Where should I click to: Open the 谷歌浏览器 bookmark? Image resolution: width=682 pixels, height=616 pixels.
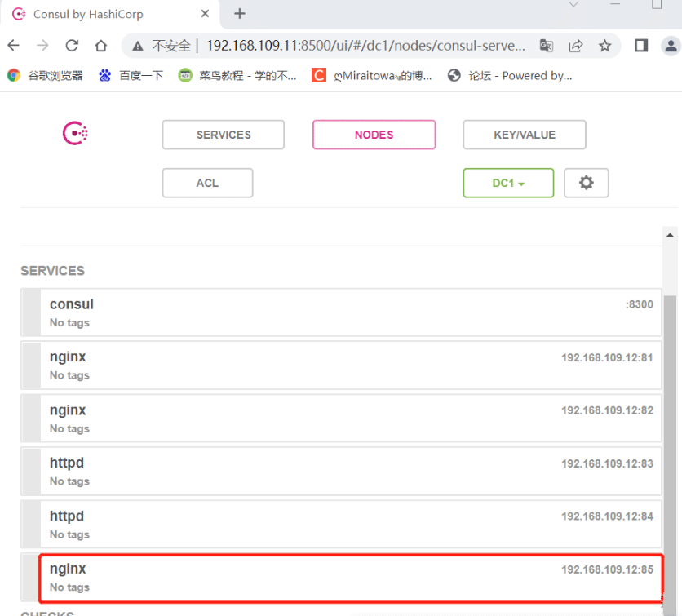[x=45, y=76]
